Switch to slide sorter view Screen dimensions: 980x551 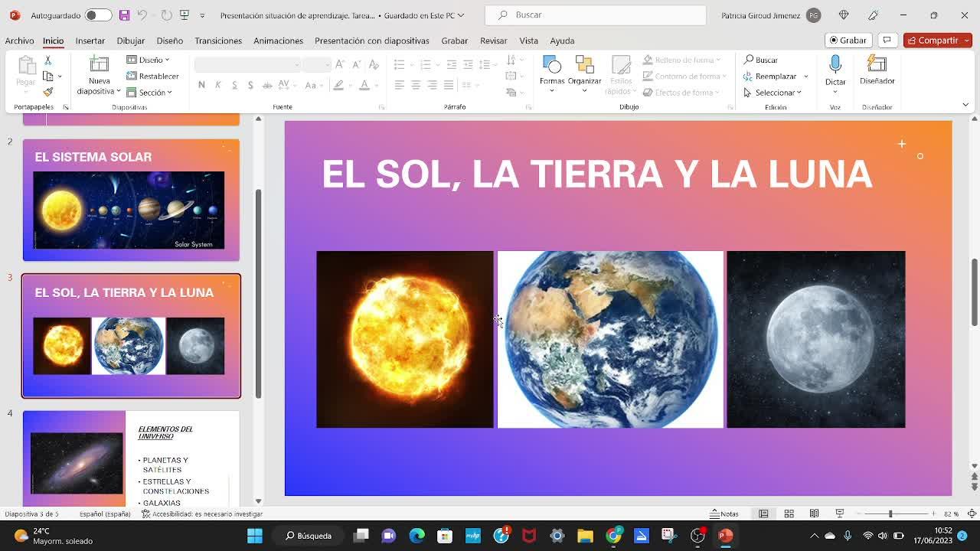[789, 514]
